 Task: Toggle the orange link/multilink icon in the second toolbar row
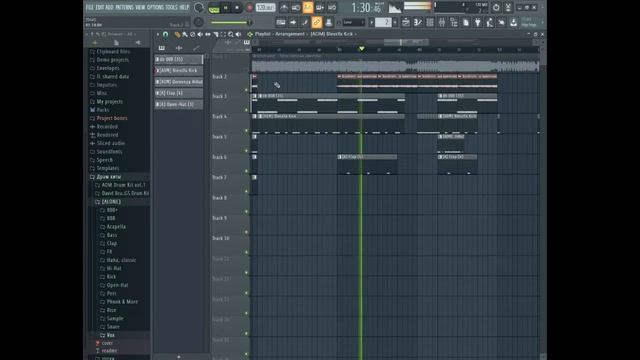coord(317,22)
